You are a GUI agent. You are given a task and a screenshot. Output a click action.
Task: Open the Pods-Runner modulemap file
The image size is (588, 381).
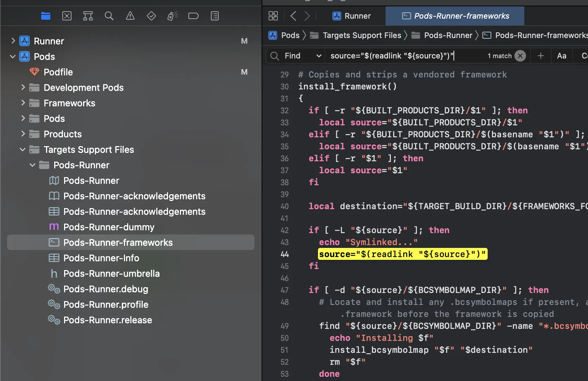click(x=131, y=180)
